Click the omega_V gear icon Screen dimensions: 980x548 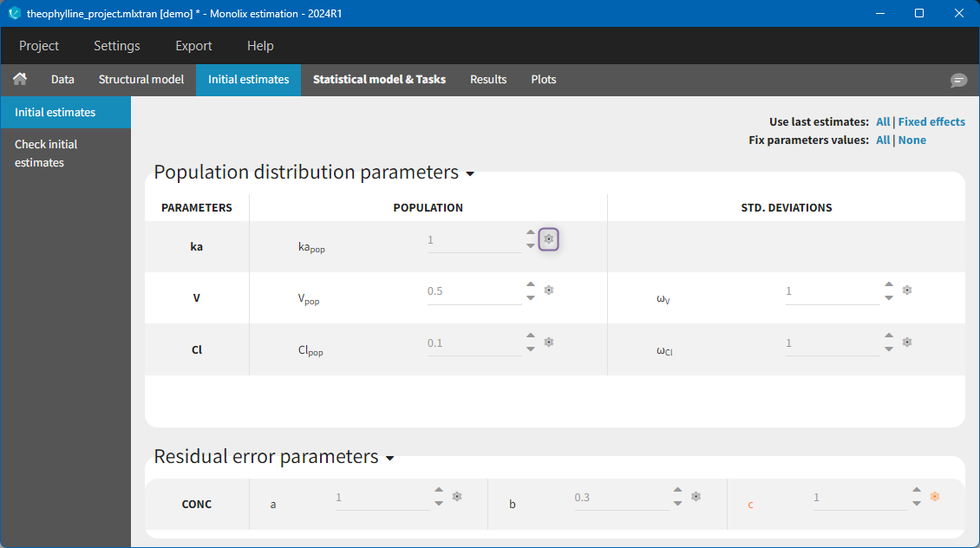point(906,290)
